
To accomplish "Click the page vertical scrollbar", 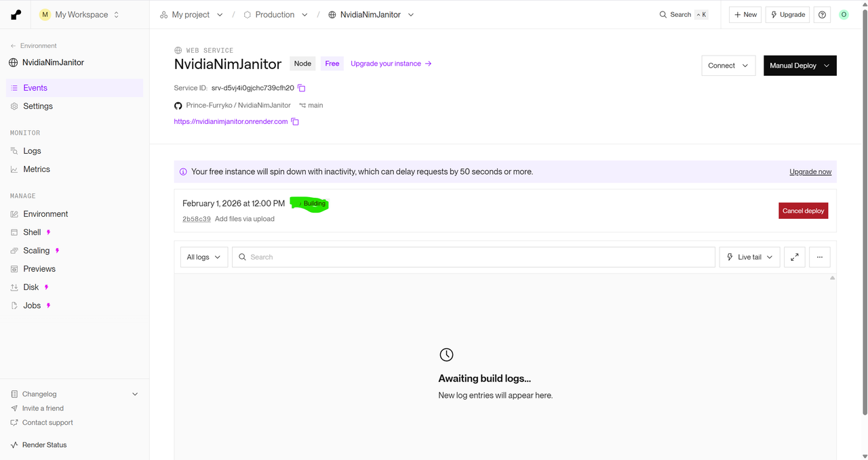I will pyautogui.click(x=864, y=212).
